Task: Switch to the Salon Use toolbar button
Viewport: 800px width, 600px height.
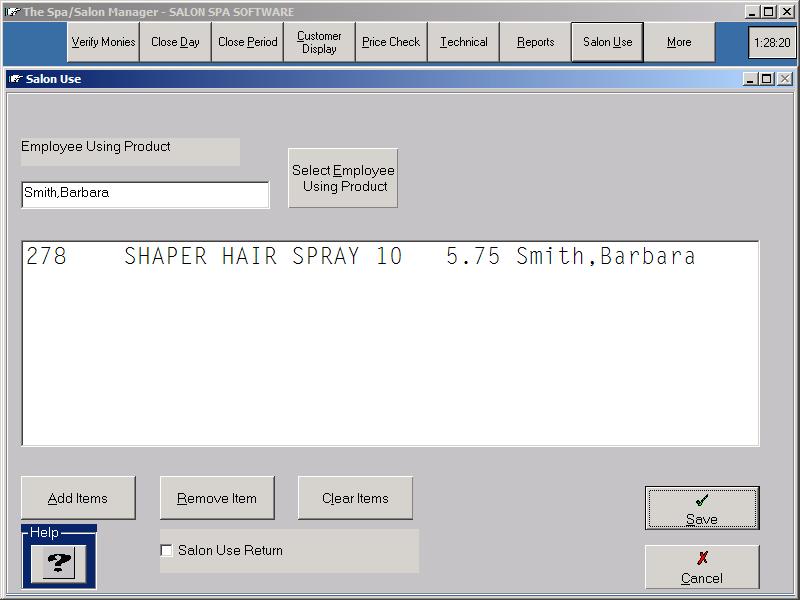Action: tap(607, 43)
